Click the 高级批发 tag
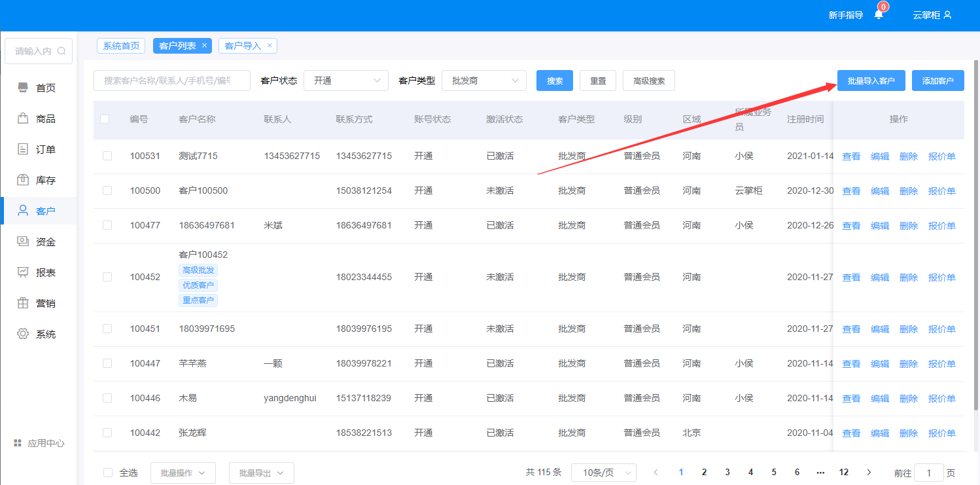The image size is (980, 485). coord(198,270)
